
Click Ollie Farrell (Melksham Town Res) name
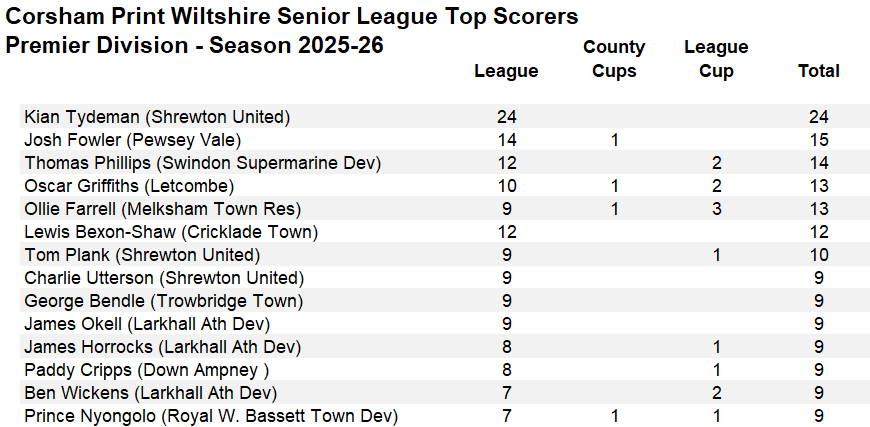pyautogui.click(x=162, y=209)
